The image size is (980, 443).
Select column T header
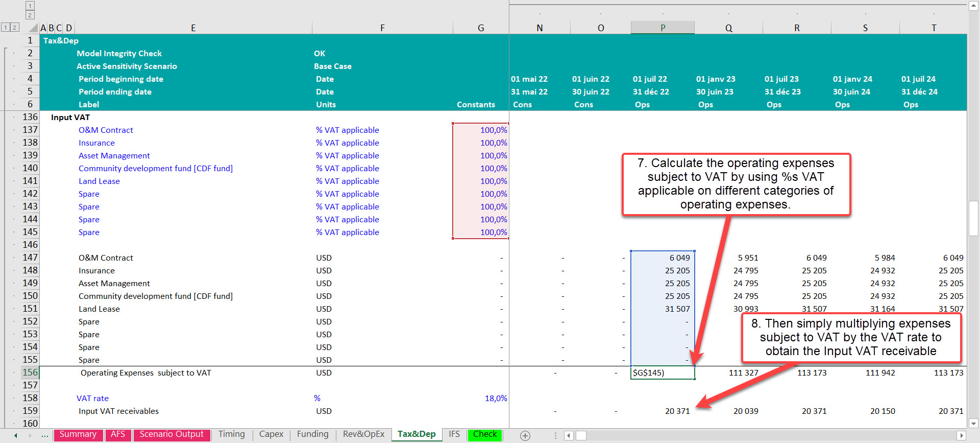tap(934, 28)
